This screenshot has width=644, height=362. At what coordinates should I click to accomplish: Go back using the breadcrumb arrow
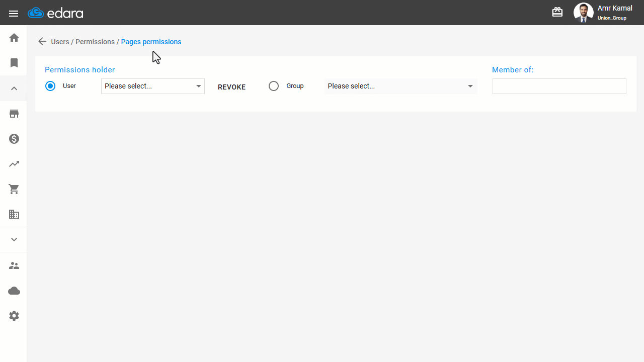[42, 42]
